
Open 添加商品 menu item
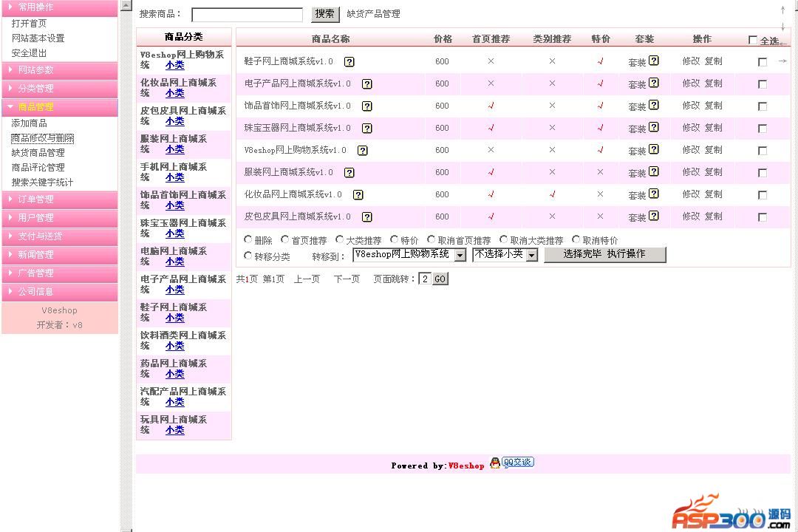coord(29,123)
